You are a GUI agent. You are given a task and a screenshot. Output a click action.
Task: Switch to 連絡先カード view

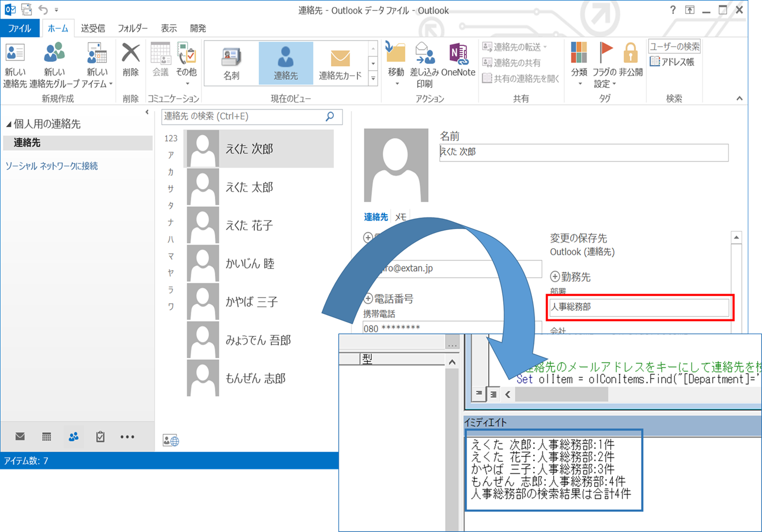click(340, 64)
